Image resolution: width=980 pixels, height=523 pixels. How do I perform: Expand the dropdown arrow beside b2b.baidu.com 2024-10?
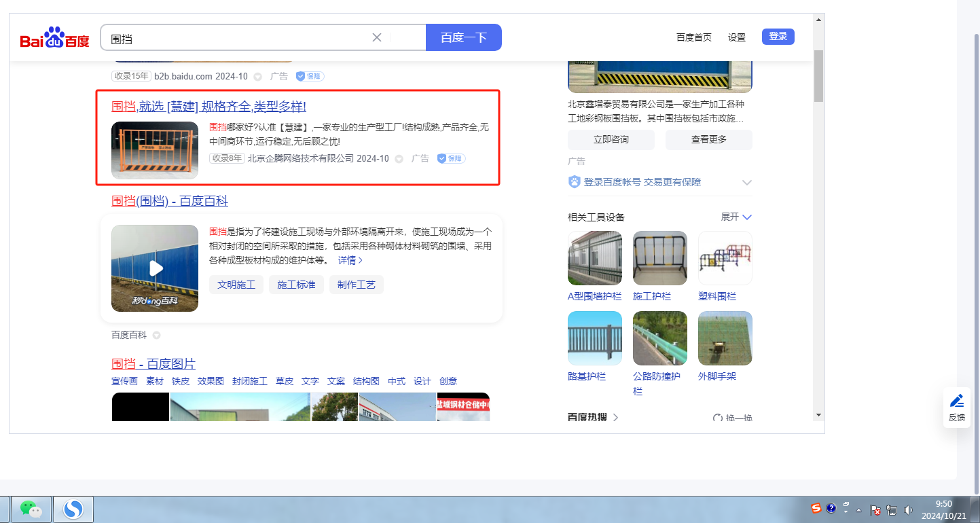click(259, 77)
